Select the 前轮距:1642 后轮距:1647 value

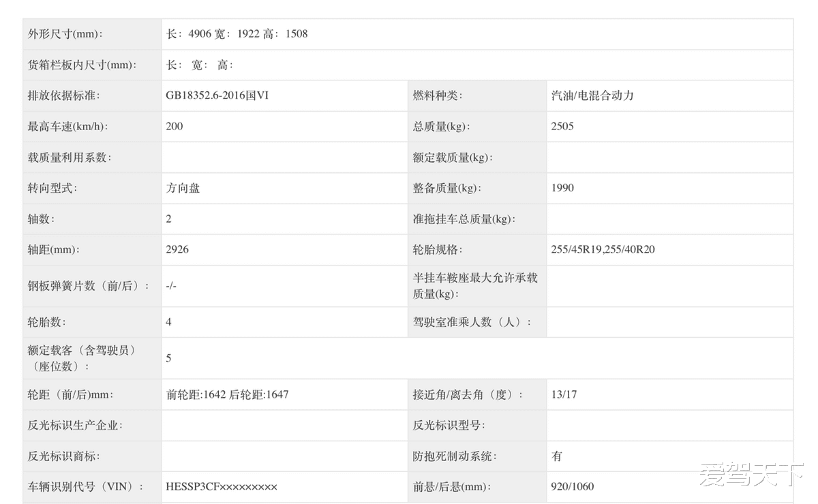click(227, 394)
